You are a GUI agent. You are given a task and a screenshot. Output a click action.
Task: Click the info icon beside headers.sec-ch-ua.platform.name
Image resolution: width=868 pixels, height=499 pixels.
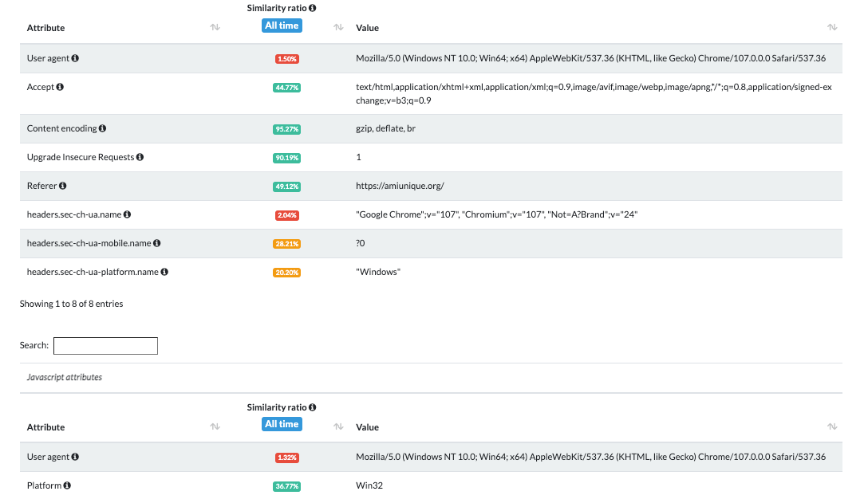pyautogui.click(x=164, y=271)
